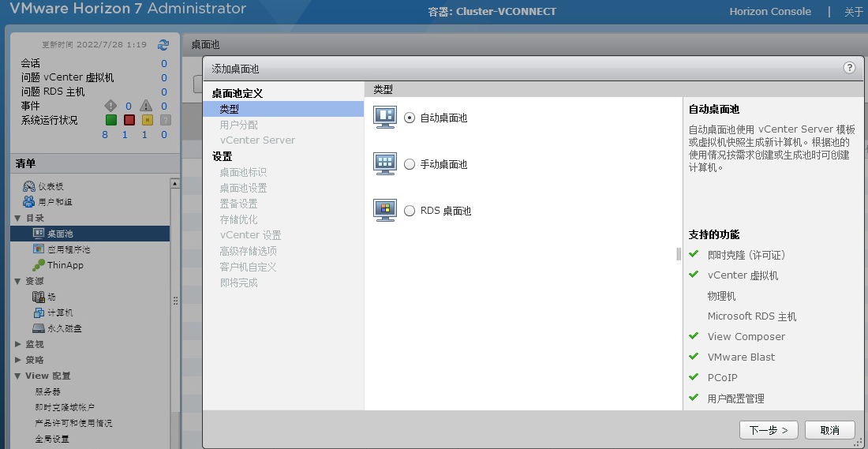
Task: Open the 关于 link in the header
Action: (854, 11)
